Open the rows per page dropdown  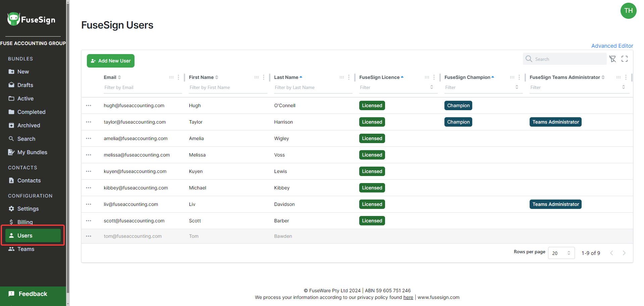pos(561,253)
